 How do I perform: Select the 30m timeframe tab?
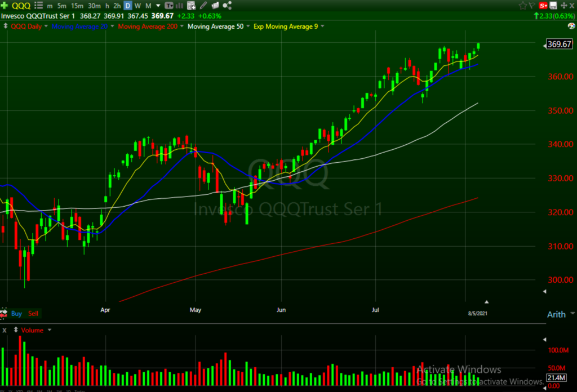pos(94,6)
